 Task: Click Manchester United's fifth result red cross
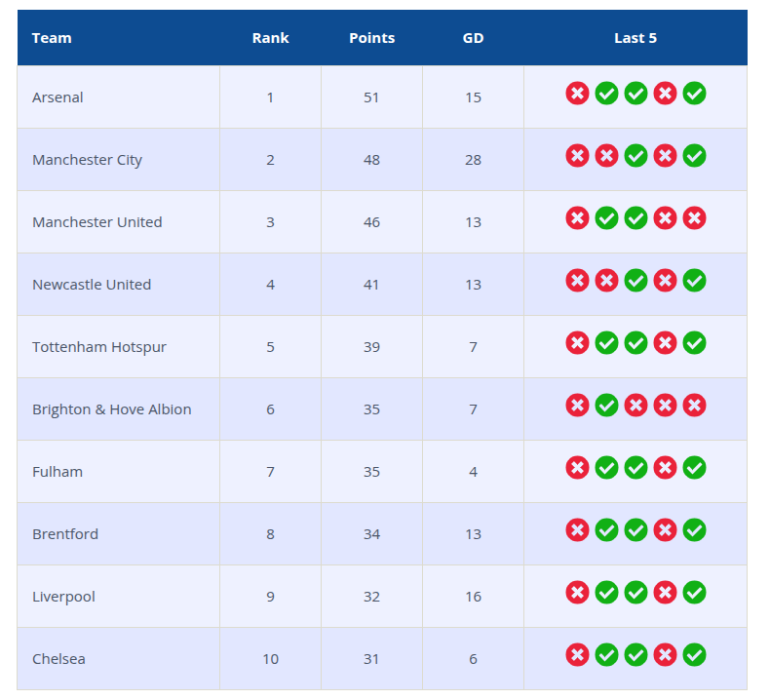pyautogui.click(x=694, y=218)
